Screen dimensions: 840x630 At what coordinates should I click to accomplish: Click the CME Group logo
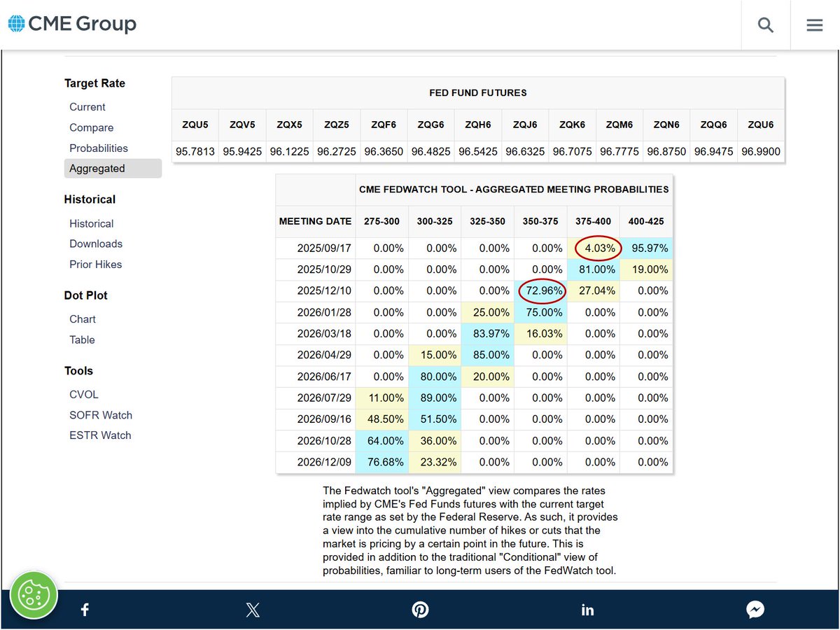pyautogui.click(x=71, y=24)
